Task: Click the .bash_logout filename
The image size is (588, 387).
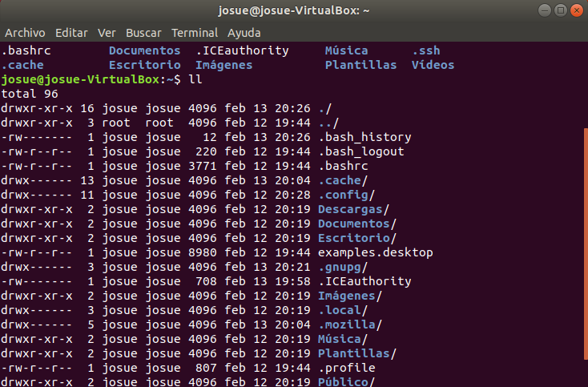Action: point(361,152)
